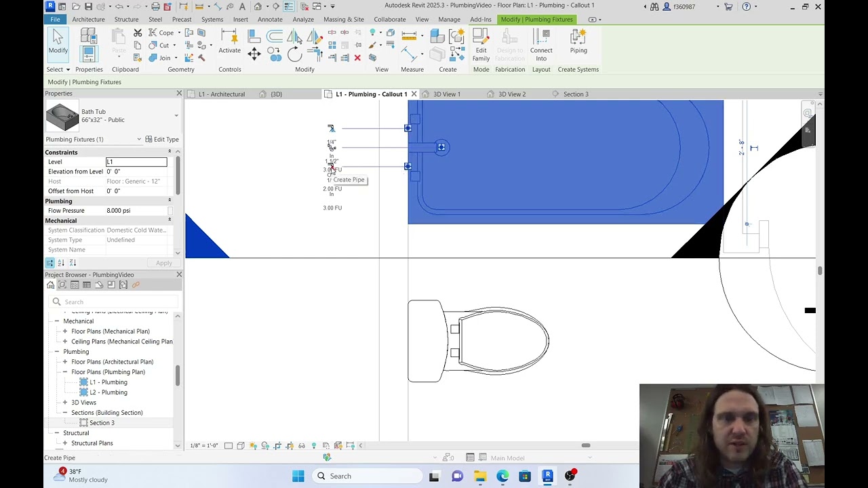Viewport: 868px width, 488px height.
Task: Open the Cope dropdown arrow
Action: click(x=179, y=33)
